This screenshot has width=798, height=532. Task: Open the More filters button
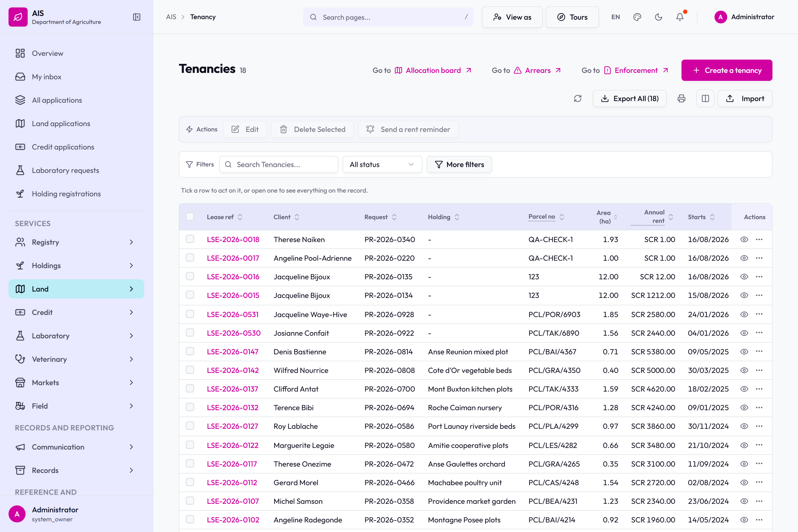459,165
